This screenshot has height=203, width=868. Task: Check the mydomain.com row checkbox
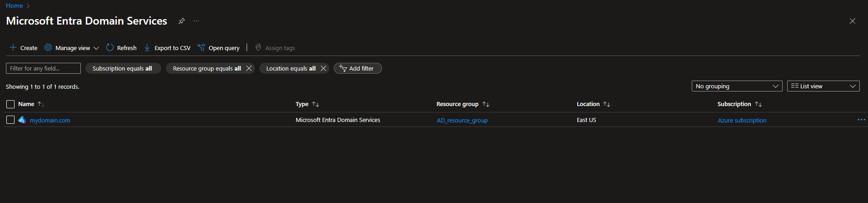(10, 120)
